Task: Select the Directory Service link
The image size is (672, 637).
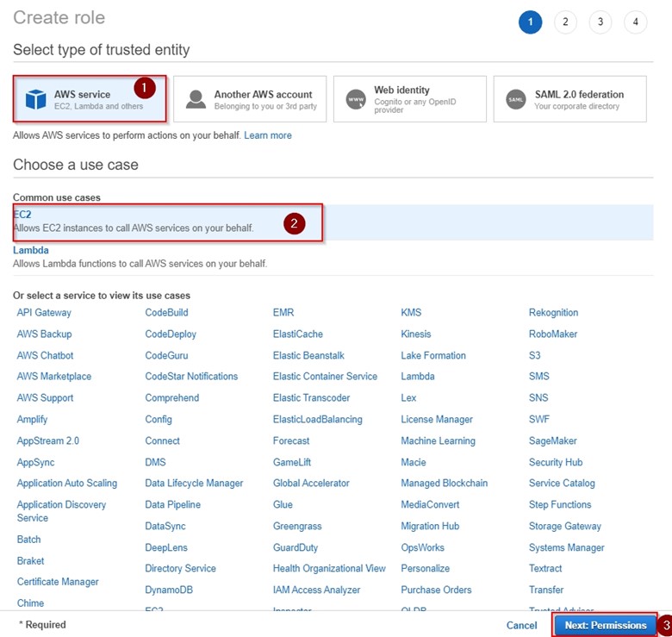Action: pyautogui.click(x=180, y=568)
